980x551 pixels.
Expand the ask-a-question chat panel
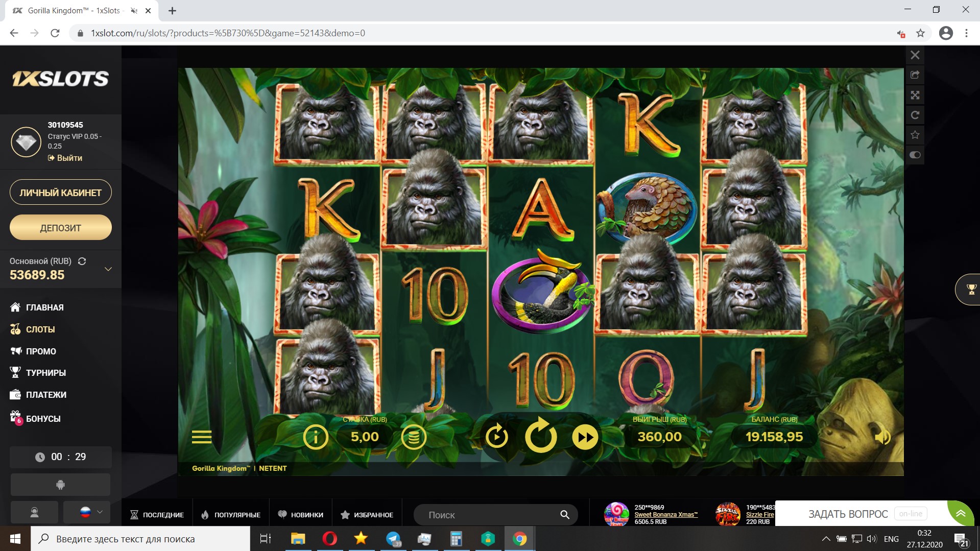pos(961,513)
